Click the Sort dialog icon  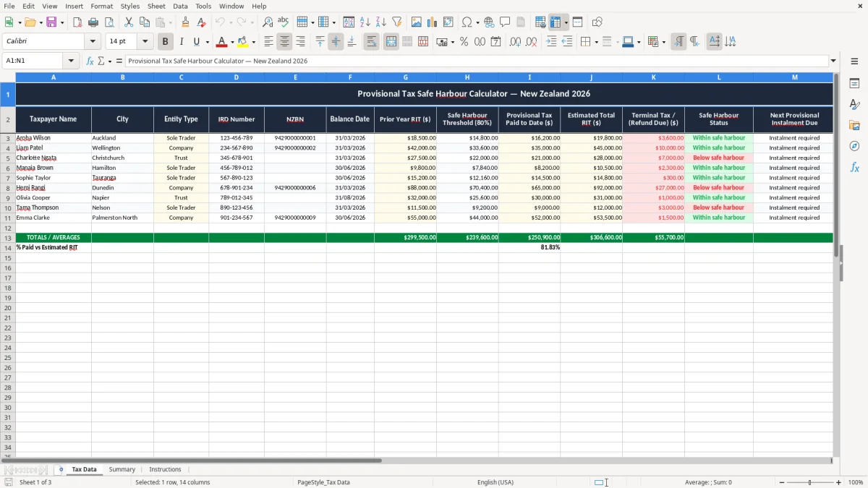point(349,22)
